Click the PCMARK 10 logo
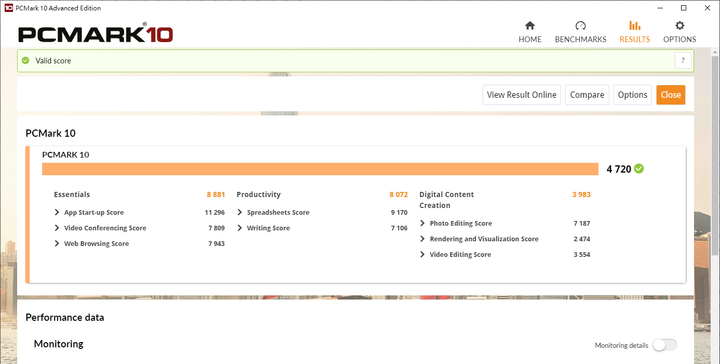Image resolution: width=720 pixels, height=364 pixels. tap(96, 34)
